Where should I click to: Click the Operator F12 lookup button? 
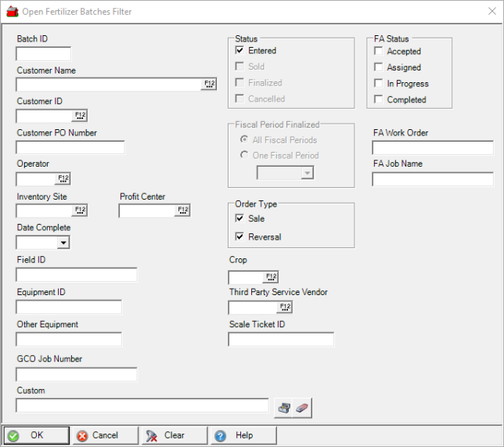coord(63,178)
